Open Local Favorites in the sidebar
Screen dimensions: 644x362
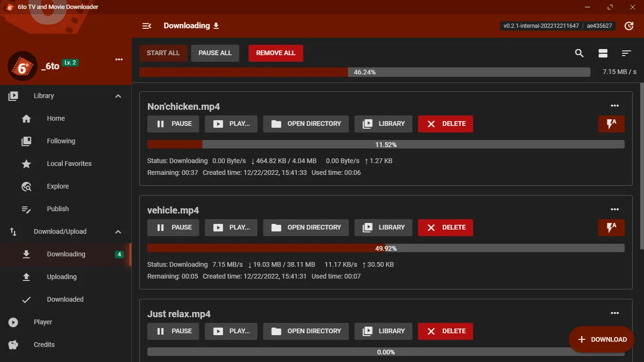pyautogui.click(x=65, y=164)
